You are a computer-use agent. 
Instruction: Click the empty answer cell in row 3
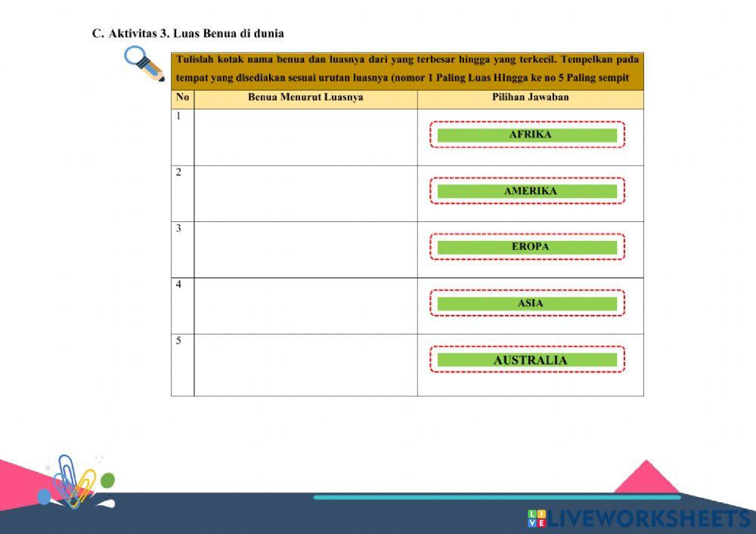pos(305,249)
